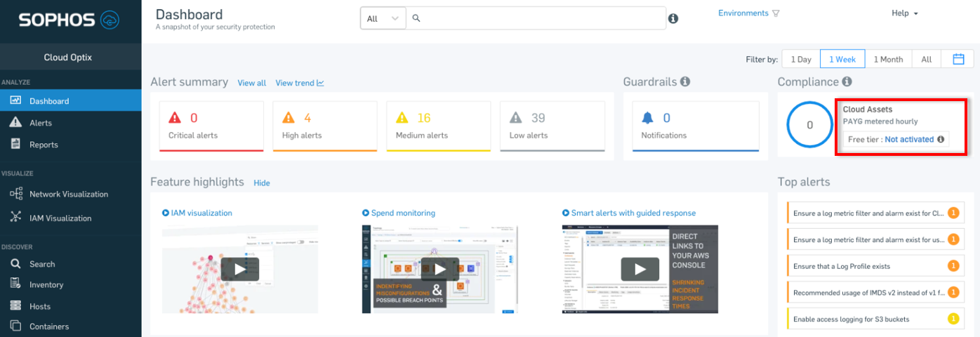Click View all alerts link
The height and width of the screenshot is (337, 980).
(251, 83)
